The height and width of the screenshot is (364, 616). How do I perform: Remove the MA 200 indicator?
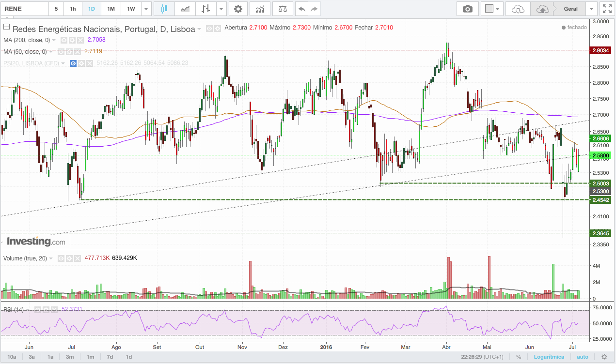click(80, 40)
